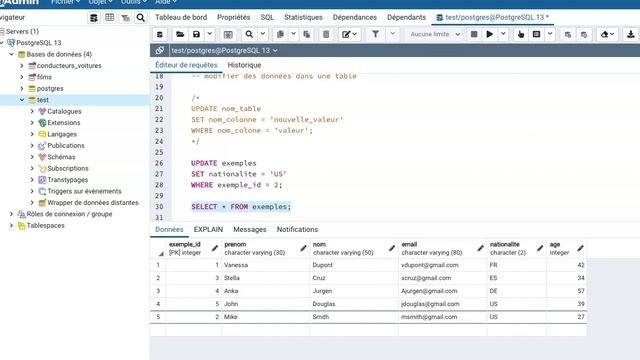Select the Extensions tree item
640x360 pixels.
coord(64,122)
